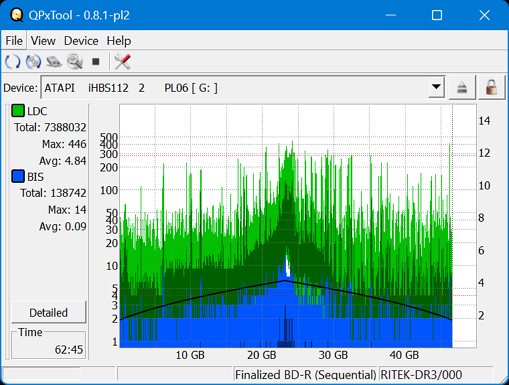Viewport: 509px width, 385px height.
Task: Open the File menu
Action: [x=14, y=41]
